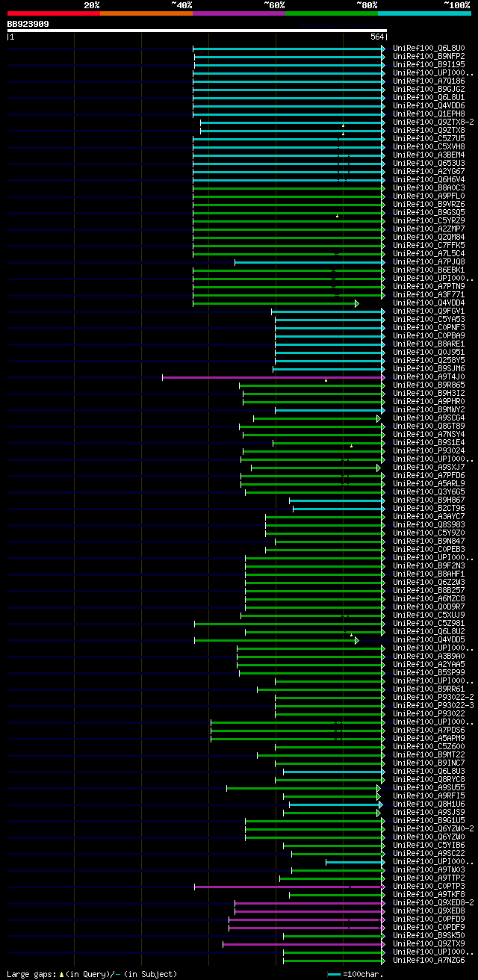The width and height of the screenshot is (478, 980).
Task: Select the UniRef100_Q4VDD6 label
Action: pyautogui.click(x=429, y=106)
